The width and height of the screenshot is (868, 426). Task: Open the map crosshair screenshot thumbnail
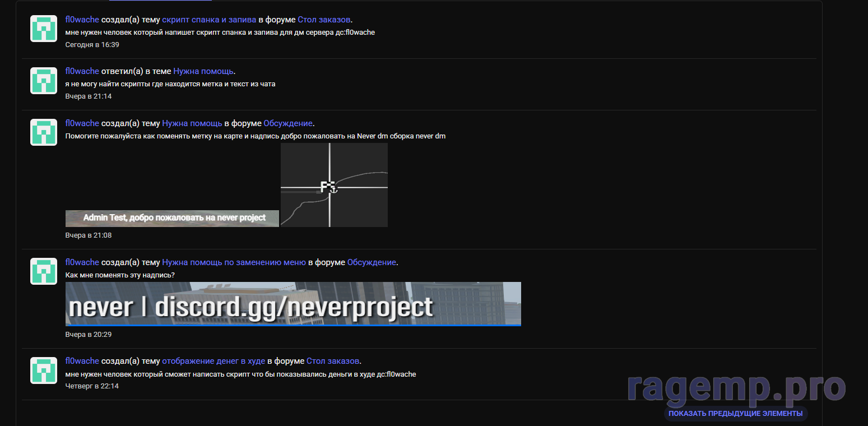click(334, 185)
